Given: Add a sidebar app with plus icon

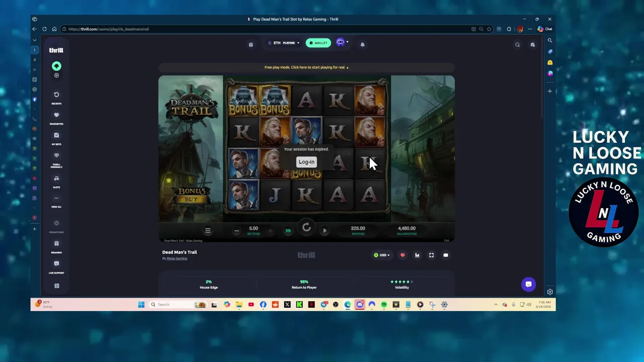Looking at the screenshot, I should (x=550, y=92).
